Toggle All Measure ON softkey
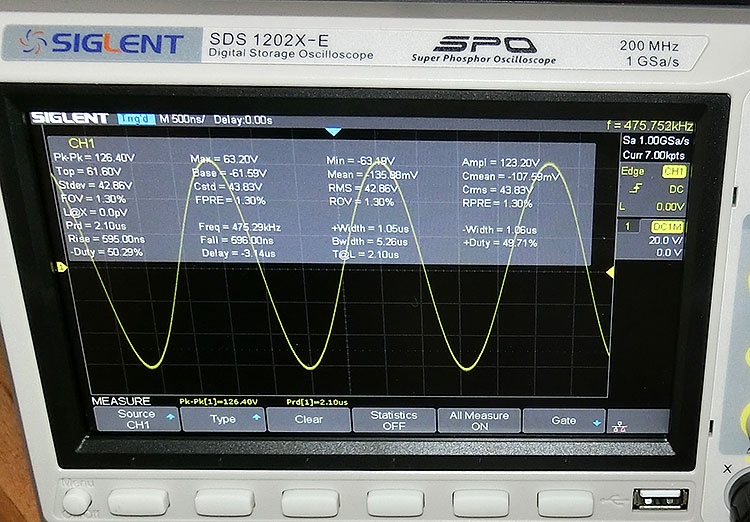 (479, 421)
